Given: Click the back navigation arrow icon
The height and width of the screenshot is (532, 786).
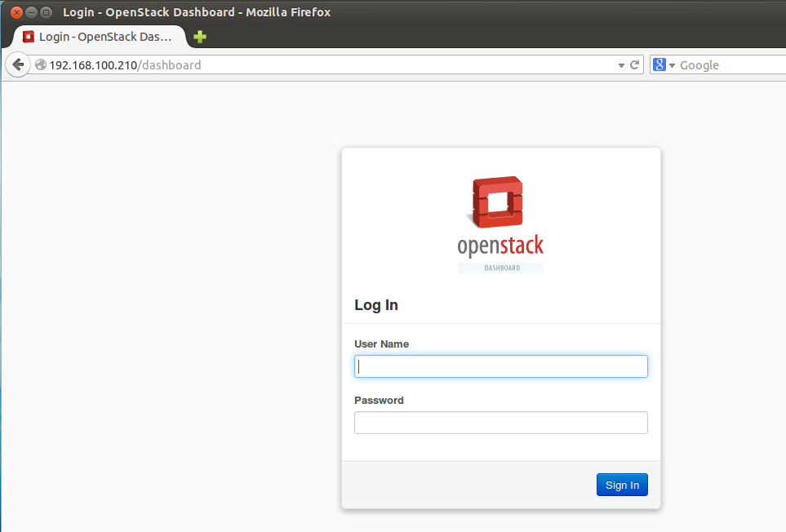Looking at the screenshot, I should [x=17, y=64].
